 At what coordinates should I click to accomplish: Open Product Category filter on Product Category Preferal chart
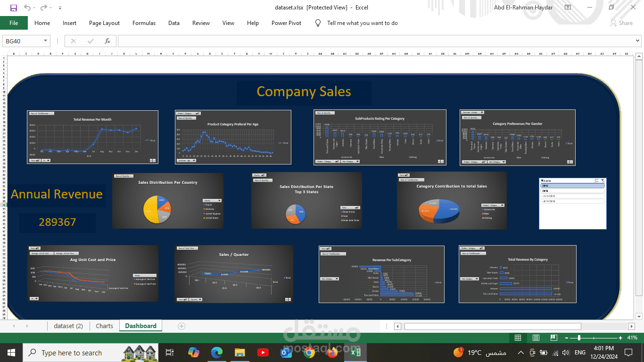tap(189, 113)
